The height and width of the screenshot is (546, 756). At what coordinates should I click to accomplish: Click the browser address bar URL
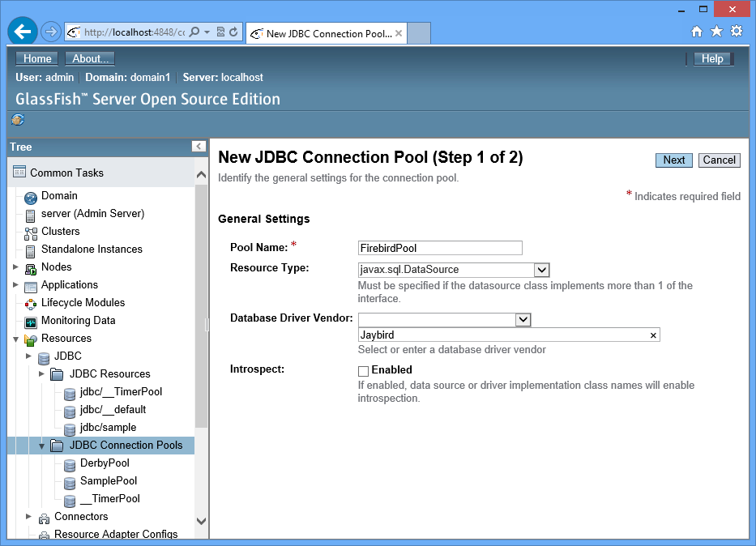[134, 32]
